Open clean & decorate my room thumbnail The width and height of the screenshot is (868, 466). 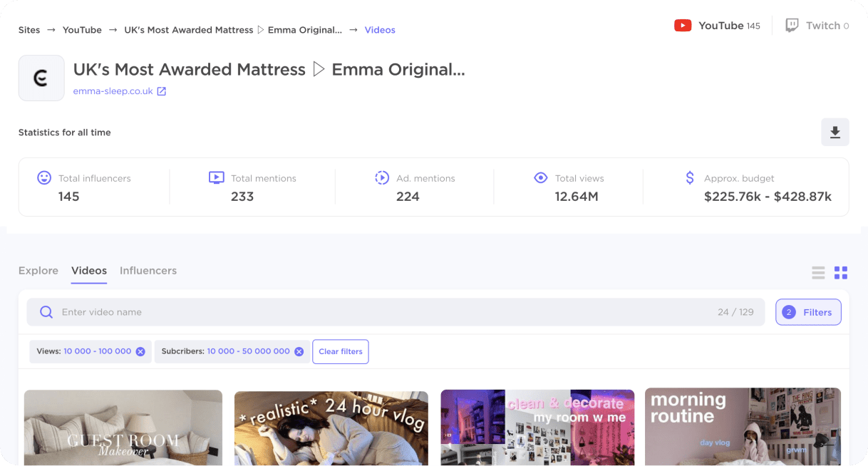coord(537,428)
